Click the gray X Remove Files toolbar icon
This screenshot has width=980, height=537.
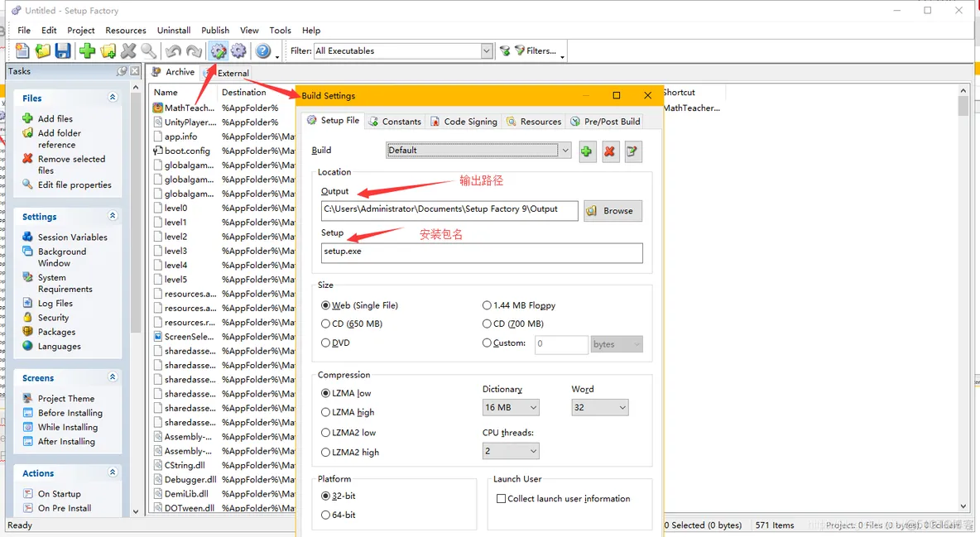(129, 50)
